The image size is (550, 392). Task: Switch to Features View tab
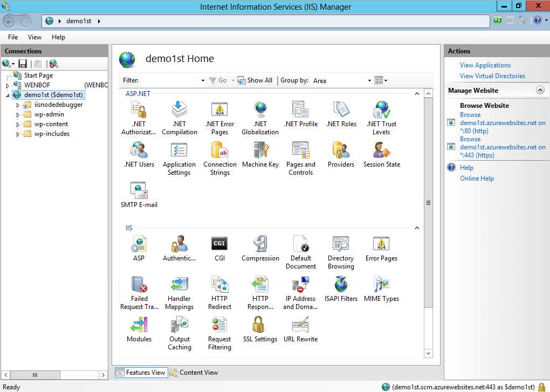(x=141, y=373)
